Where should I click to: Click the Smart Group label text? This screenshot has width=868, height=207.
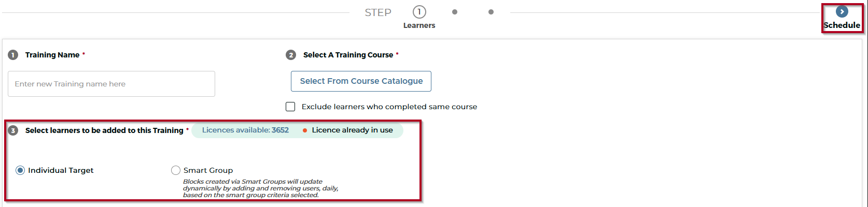208,170
